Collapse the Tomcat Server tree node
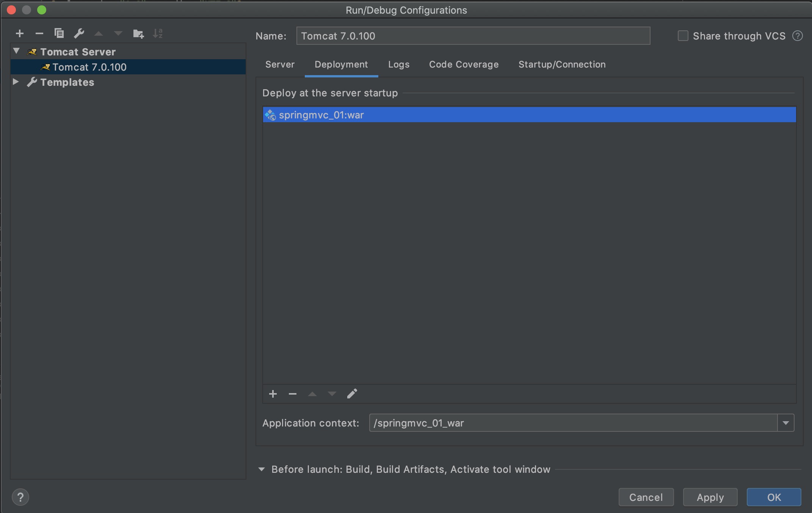The height and width of the screenshot is (513, 812). point(16,51)
